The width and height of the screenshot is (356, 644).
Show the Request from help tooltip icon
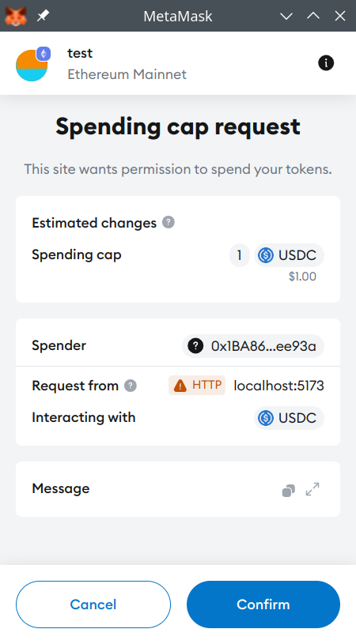131,386
